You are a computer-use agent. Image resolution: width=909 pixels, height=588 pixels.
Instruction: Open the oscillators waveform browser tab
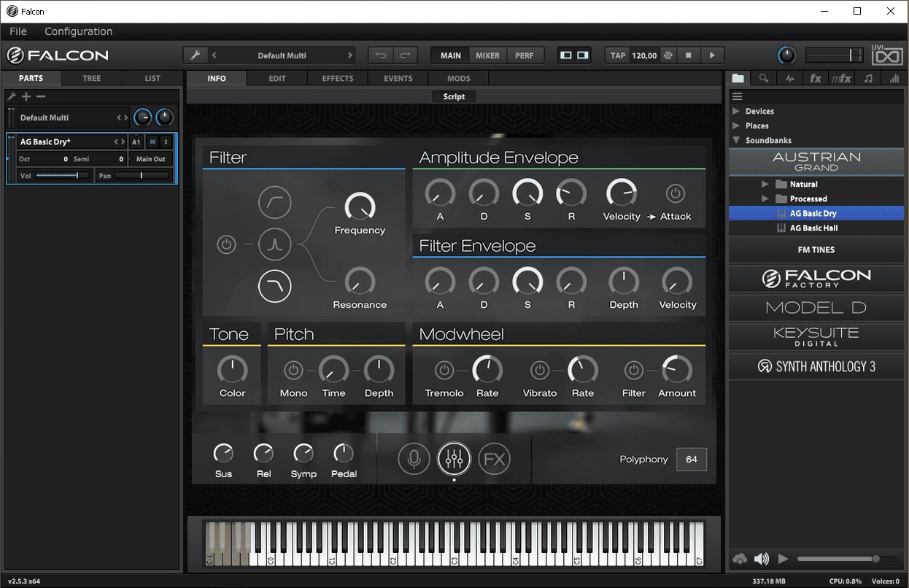[789, 79]
